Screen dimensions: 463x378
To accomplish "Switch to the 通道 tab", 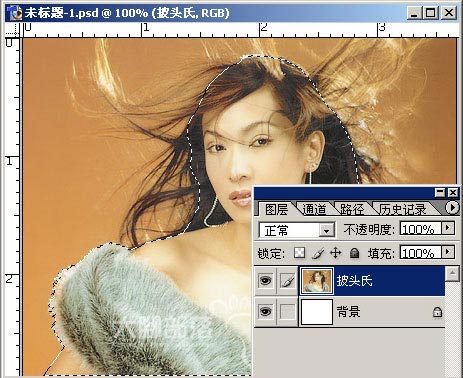I will tap(314, 209).
